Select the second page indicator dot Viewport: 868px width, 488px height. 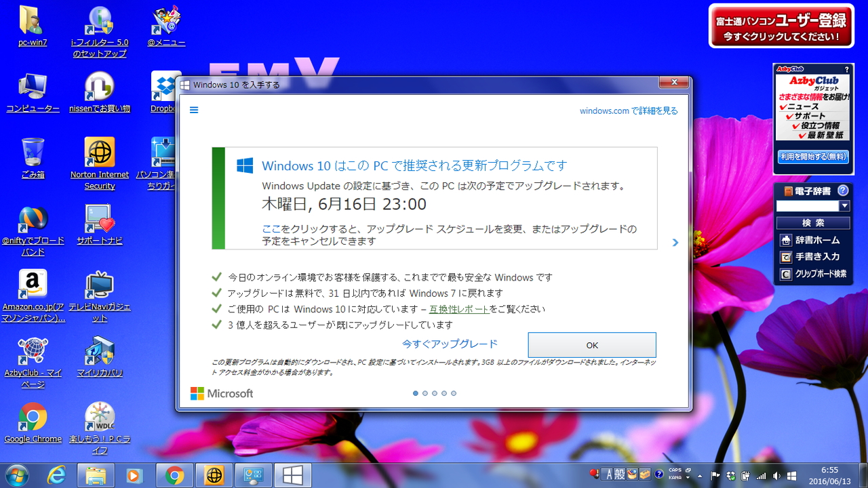425,392
